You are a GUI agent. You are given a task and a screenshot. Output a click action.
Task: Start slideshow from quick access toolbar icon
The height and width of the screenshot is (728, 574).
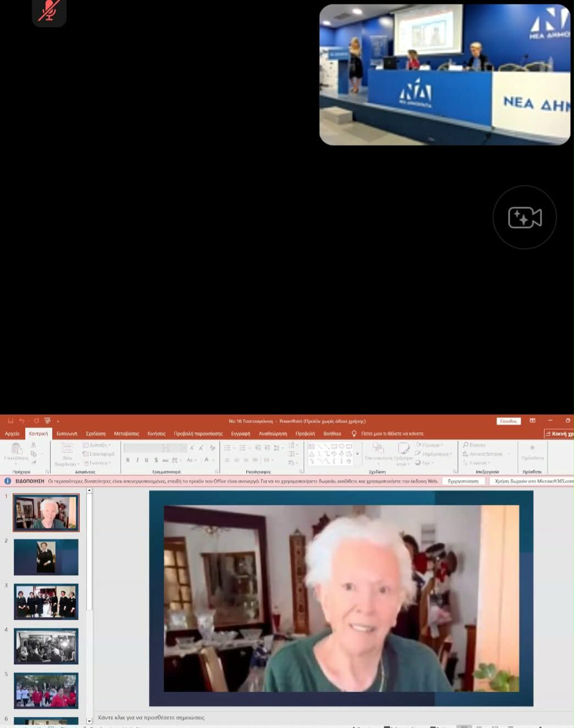(47, 421)
